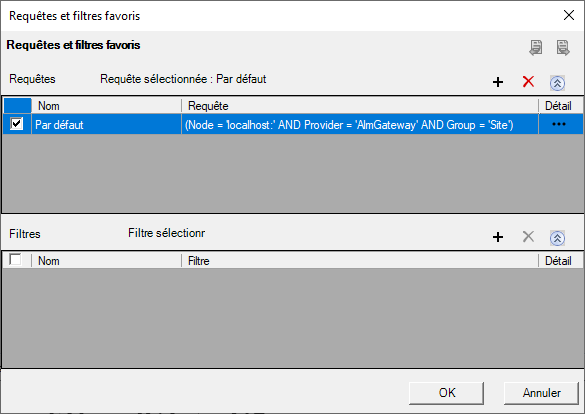
Task: Add a new filter with the plus icon
Action: coord(498,237)
